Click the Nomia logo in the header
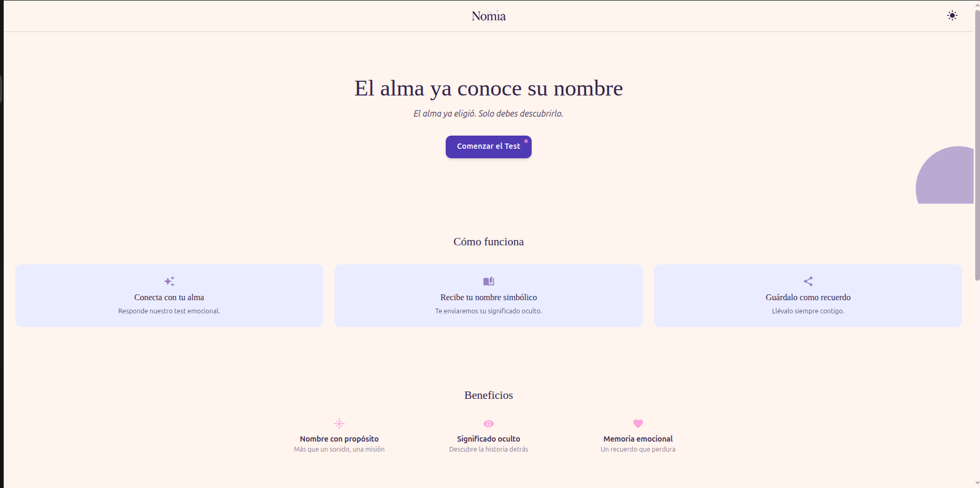This screenshot has height=488, width=980. point(488,16)
